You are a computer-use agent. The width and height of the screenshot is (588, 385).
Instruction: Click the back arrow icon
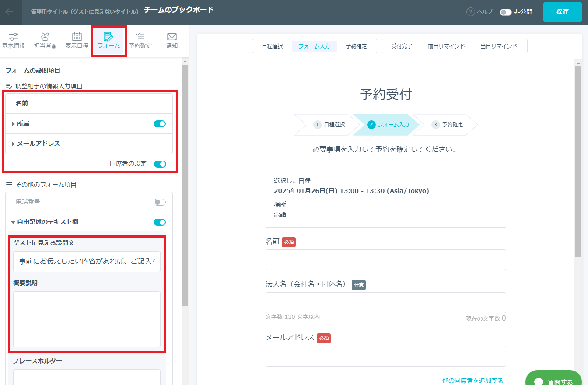click(x=10, y=12)
